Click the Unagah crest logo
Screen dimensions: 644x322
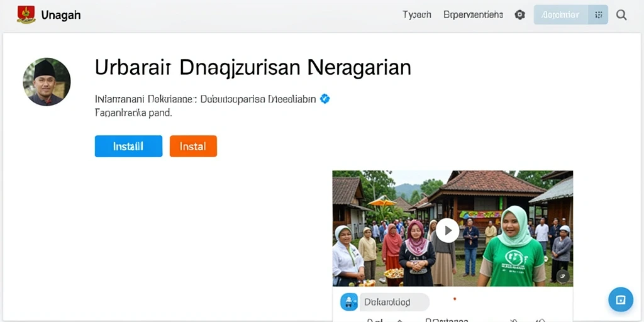point(26,15)
